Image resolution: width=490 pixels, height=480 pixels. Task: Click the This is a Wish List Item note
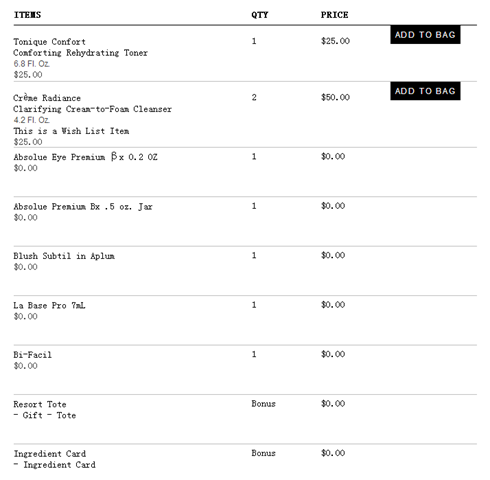click(71, 131)
